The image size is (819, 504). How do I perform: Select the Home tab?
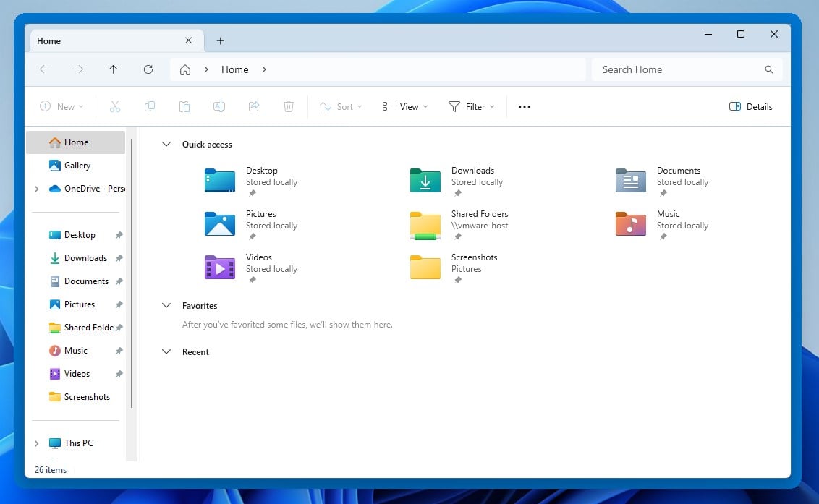click(117, 40)
